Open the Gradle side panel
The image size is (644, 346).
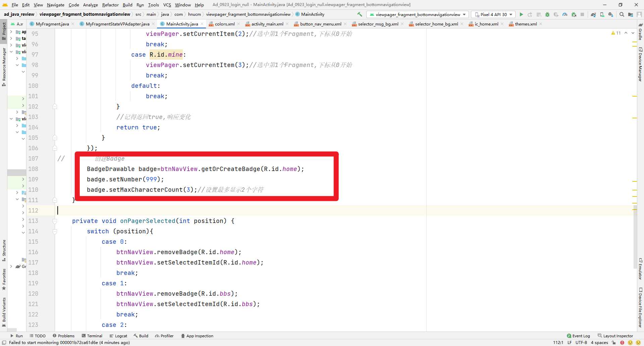click(x=640, y=32)
